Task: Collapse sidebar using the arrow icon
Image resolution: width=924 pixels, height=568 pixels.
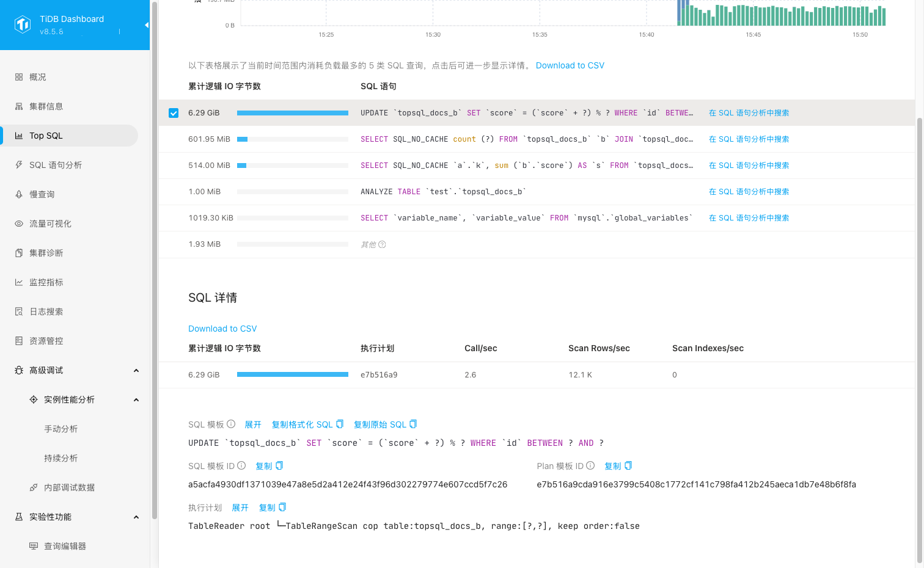Action: click(x=147, y=25)
